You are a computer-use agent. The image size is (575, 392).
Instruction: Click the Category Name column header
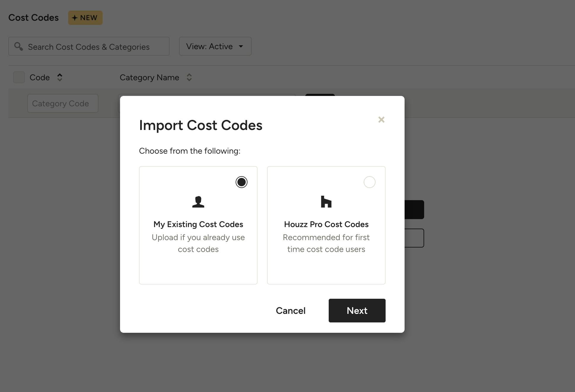coord(149,78)
